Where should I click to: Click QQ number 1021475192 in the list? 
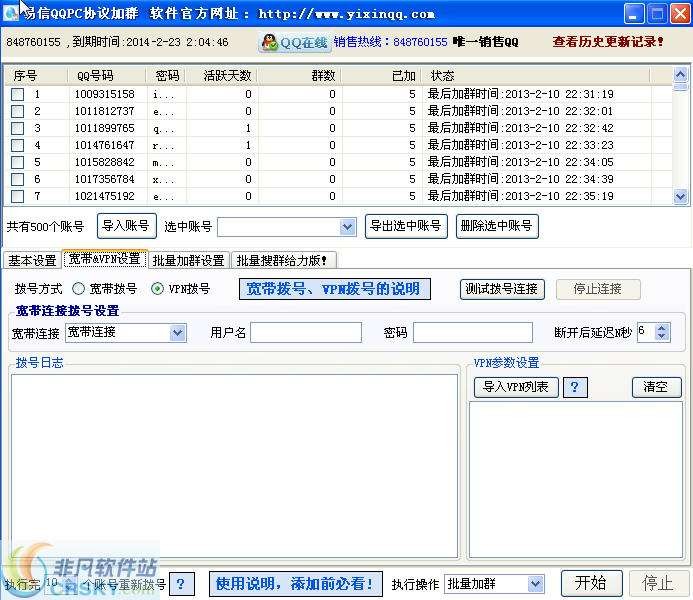coord(104,196)
